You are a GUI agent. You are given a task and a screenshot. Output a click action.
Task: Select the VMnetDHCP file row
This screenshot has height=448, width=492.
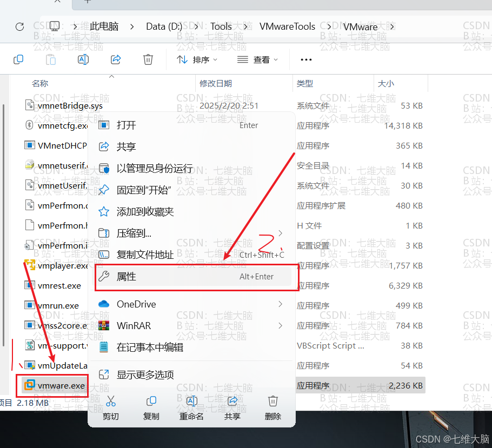pos(62,145)
